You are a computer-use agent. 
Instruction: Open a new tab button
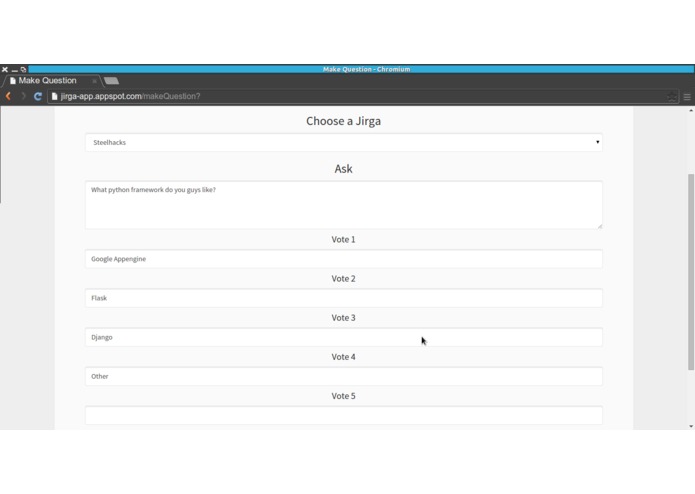[111, 81]
